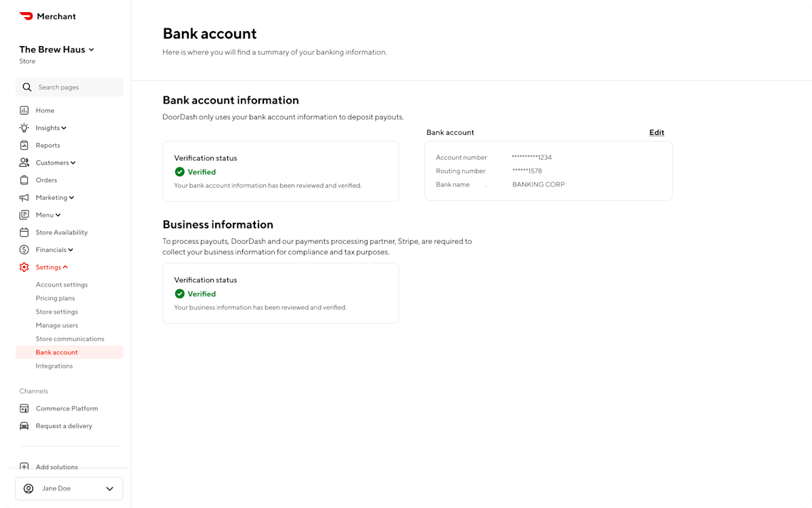Click the search magnifier in sidebar
Screen dimensions: 812x508
click(27, 87)
